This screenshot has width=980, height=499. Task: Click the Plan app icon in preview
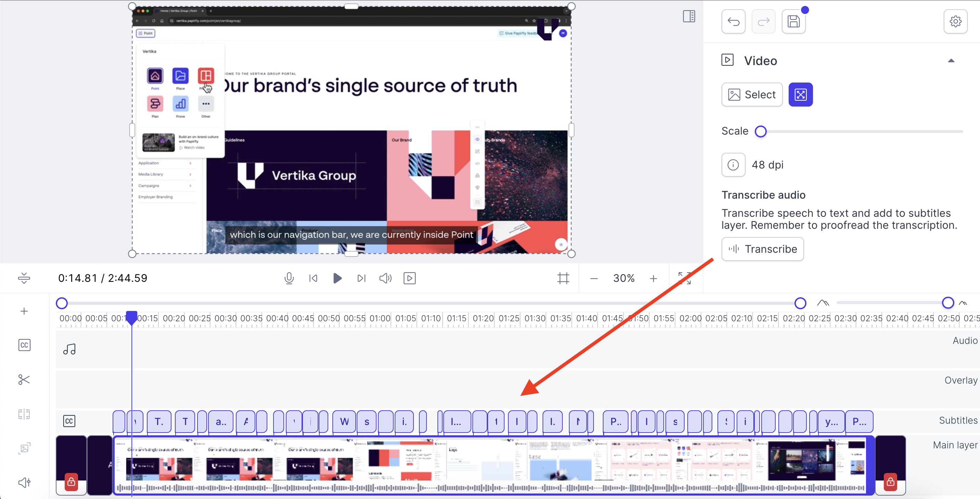coord(155,103)
